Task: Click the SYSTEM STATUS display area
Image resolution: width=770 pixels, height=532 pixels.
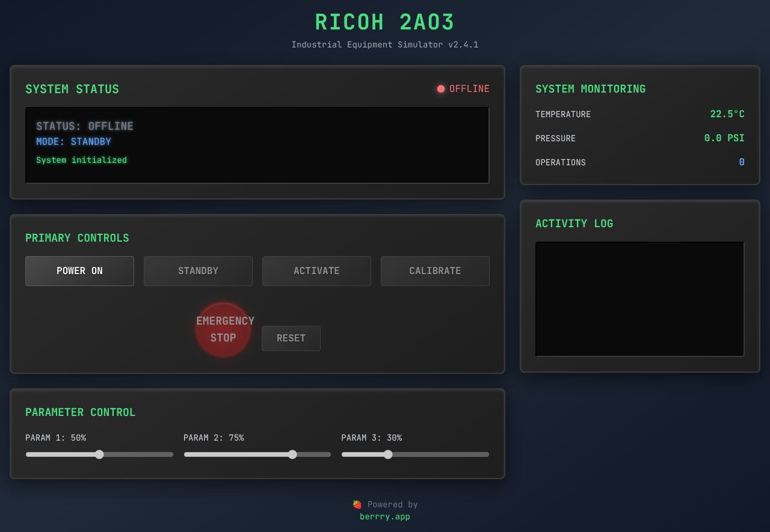Action: (x=257, y=145)
